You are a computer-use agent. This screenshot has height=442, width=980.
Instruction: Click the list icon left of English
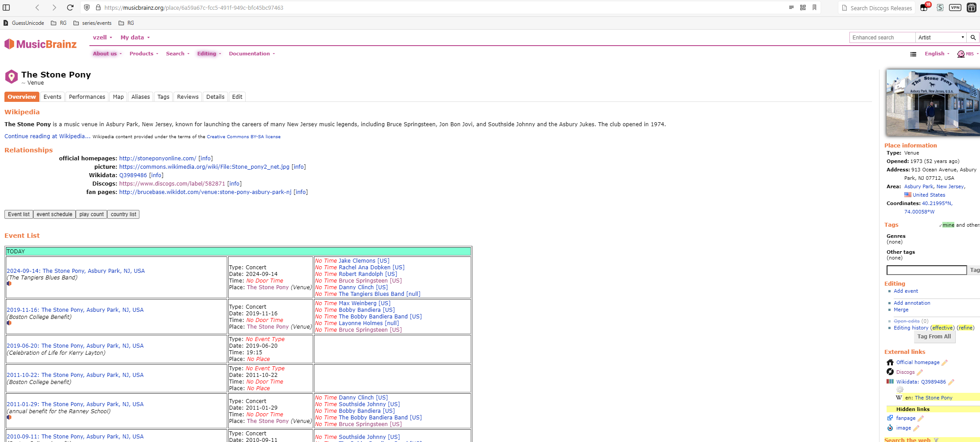[x=913, y=54]
